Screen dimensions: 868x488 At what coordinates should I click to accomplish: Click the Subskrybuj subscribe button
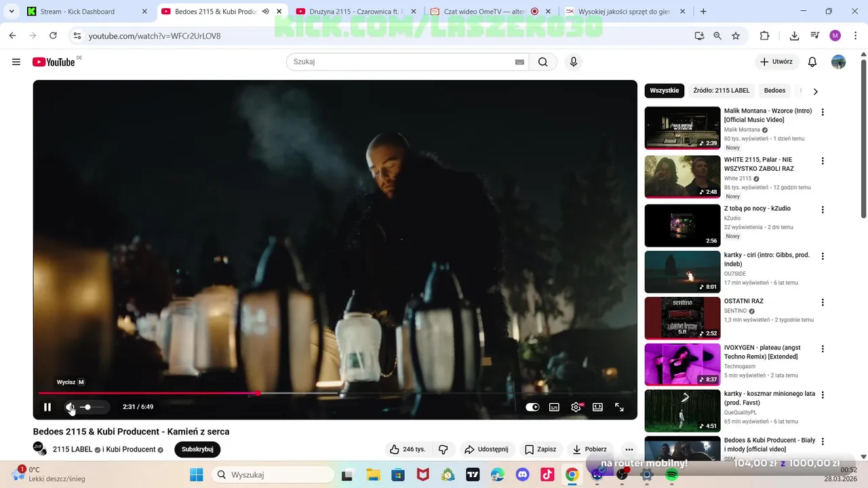197,449
